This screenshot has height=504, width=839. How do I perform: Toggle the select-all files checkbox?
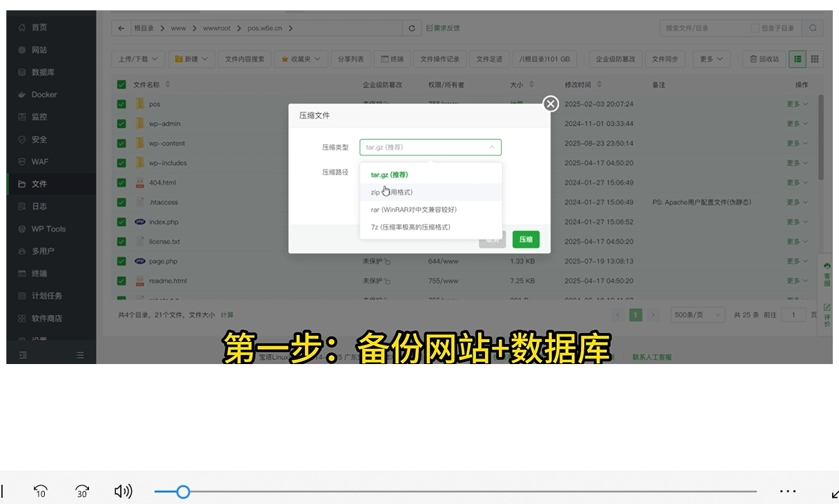pos(121,85)
